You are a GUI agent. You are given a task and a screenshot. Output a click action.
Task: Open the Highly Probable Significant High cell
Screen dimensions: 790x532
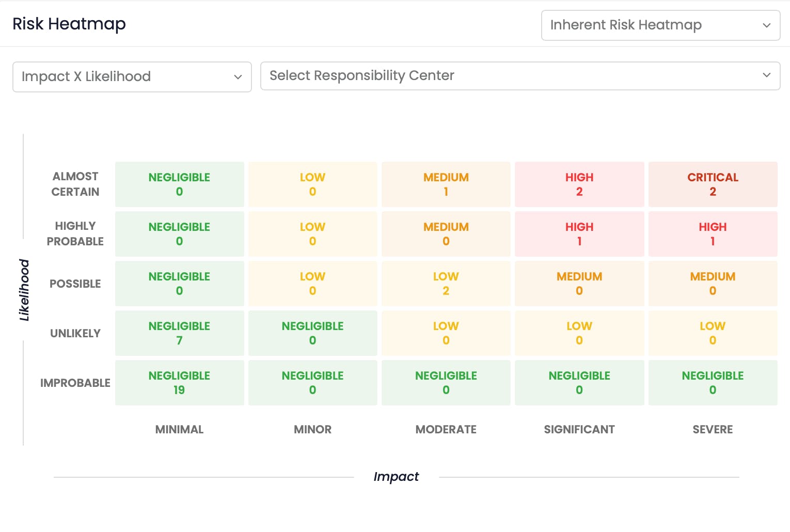point(579,234)
